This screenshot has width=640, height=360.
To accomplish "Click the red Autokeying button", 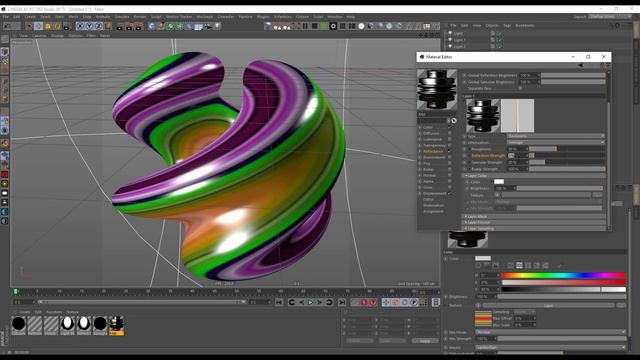I will (x=373, y=302).
